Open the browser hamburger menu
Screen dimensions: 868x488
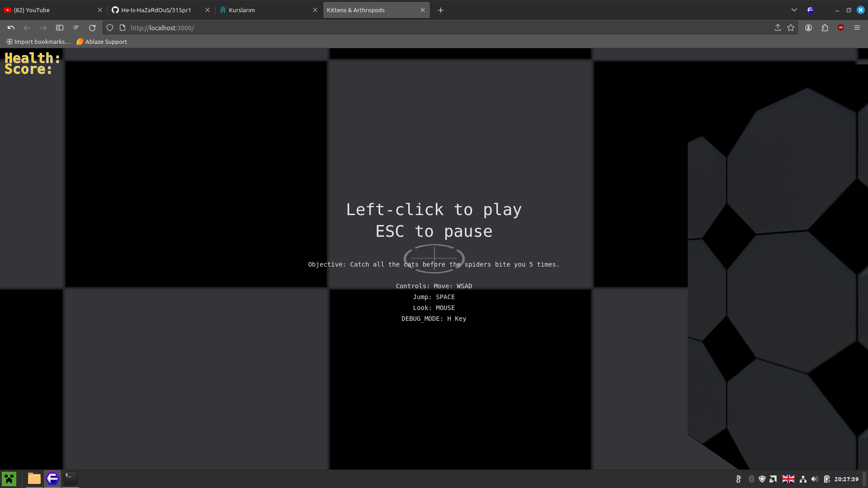coord(857,28)
